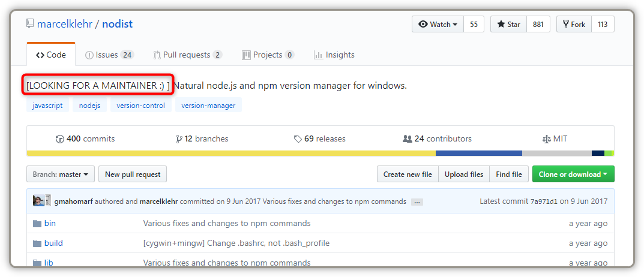View the 55 watchers count
This screenshot has width=644, height=277.
pyautogui.click(x=474, y=24)
